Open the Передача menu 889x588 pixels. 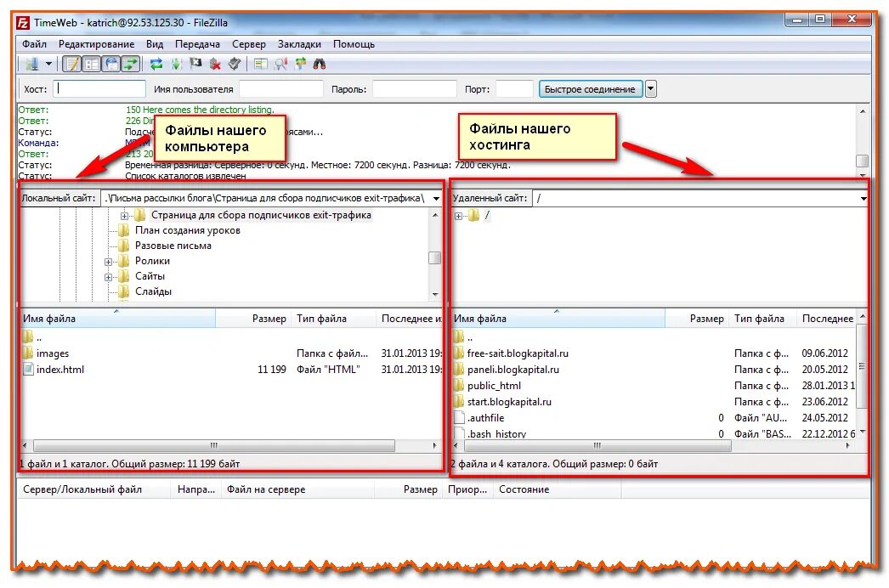click(197, 44)
